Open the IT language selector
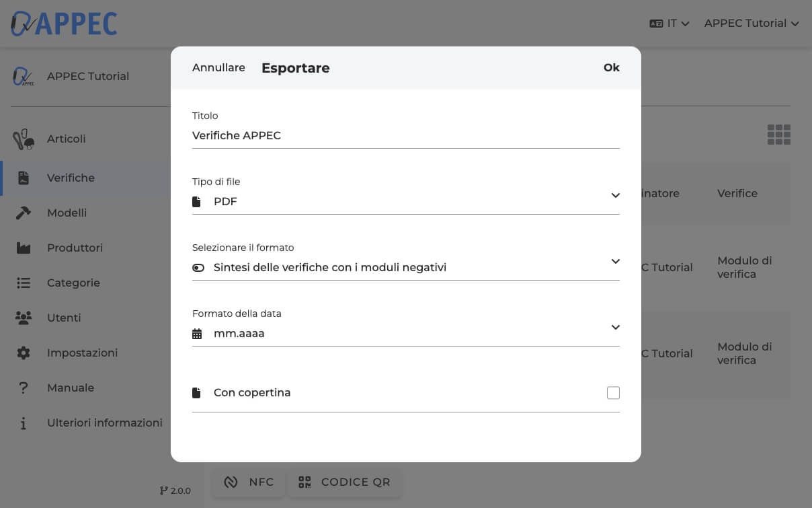 (x=669, y=24)
